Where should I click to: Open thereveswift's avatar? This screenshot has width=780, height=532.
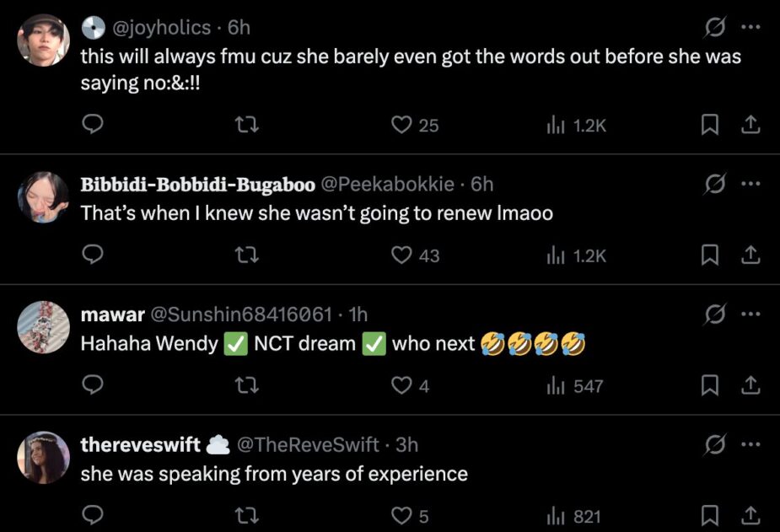point(43,457)
